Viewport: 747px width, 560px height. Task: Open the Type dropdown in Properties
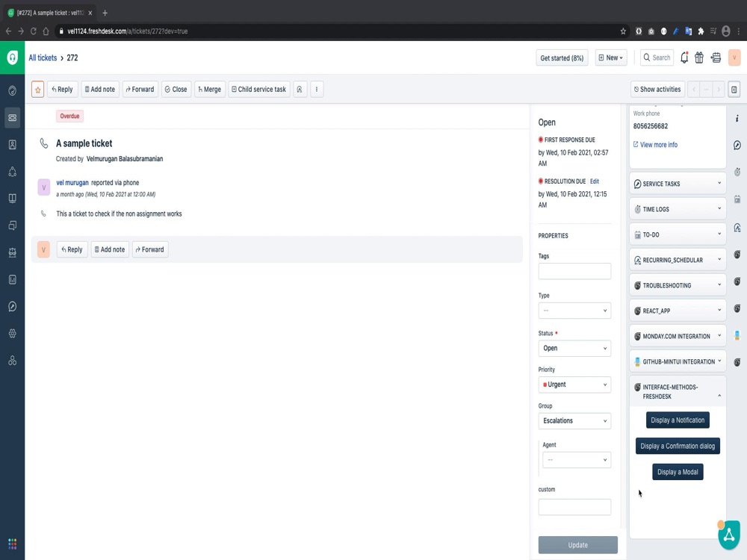(x=574, y=311)
